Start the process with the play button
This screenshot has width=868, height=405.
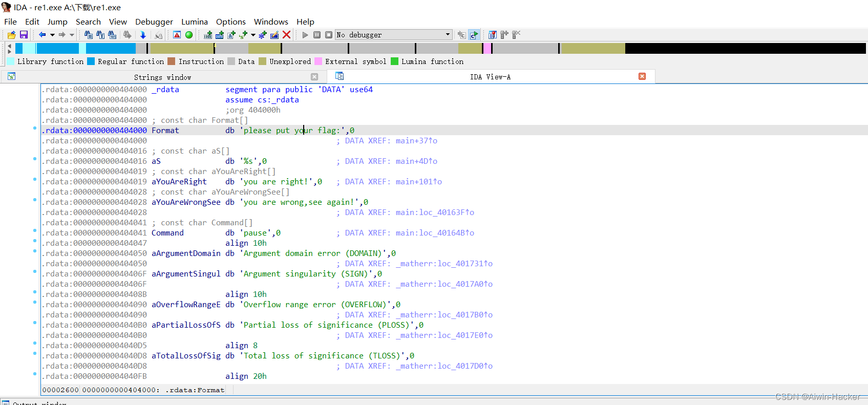point(305,35)
